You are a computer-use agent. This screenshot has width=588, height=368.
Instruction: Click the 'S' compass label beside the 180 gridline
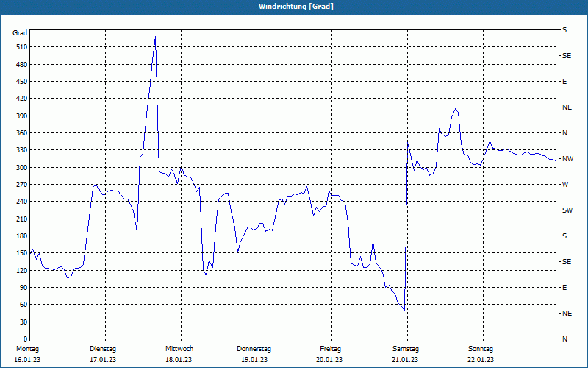click(x=564, y=236)
